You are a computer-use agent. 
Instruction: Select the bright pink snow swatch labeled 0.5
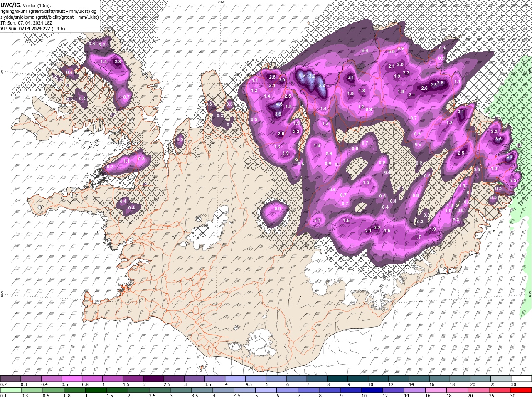pyautogui.click(x=72, y=378)
